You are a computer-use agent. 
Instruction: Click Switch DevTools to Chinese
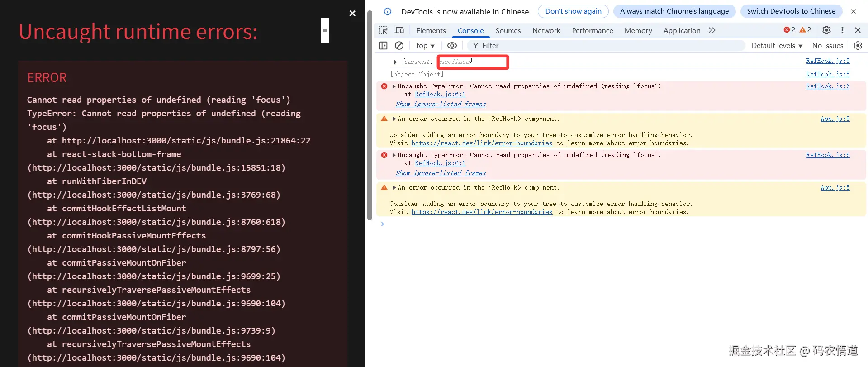point(791,11)
